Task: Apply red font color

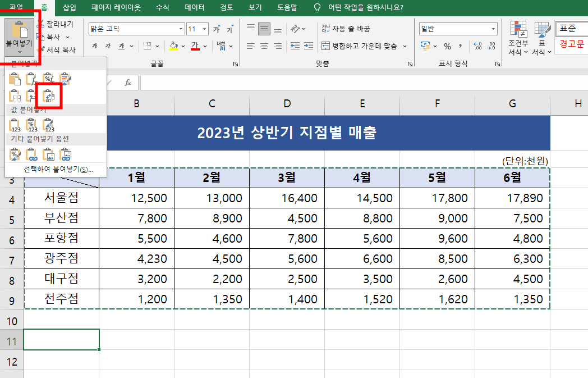Action: tap(195, 46)
